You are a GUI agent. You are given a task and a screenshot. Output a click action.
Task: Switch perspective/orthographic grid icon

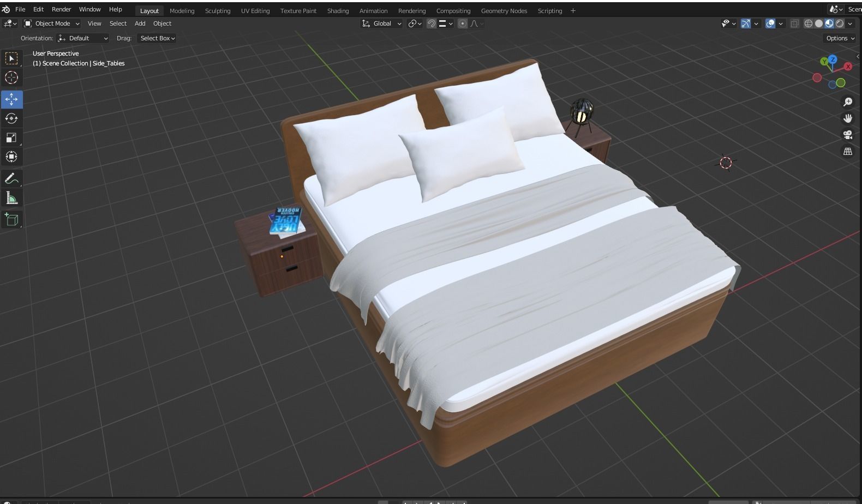(x=848, y=151)
